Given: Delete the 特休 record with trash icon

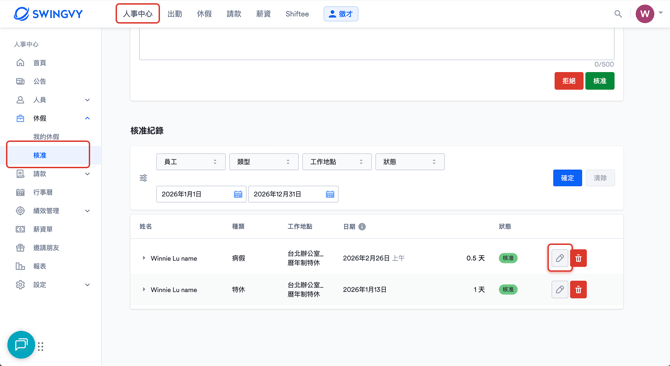Looking at the screenshot, I should pos(579,290).
